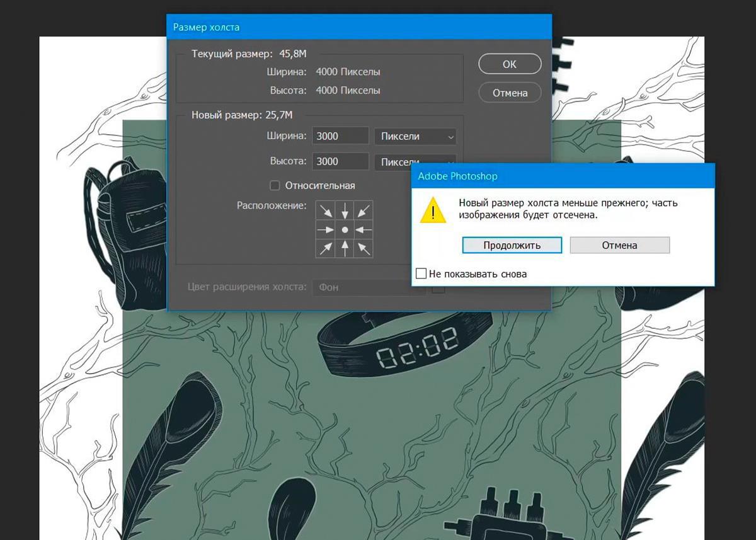The width and height of the screenshot is (756, 540).
Task: Click Отмена in the Adobe Photoshop alert
Action: [x=619, y=245]
